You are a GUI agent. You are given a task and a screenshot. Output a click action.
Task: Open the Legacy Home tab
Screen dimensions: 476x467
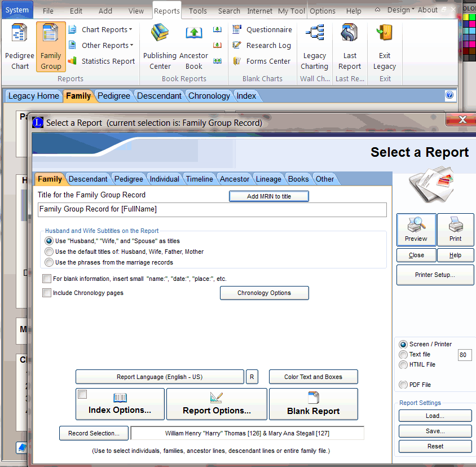pyautogui.click(x=34, y=96)
